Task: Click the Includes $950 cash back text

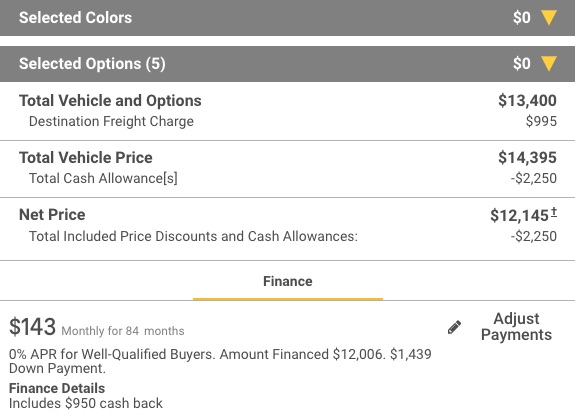Action: pyautogui.click(x=85, y=403)
